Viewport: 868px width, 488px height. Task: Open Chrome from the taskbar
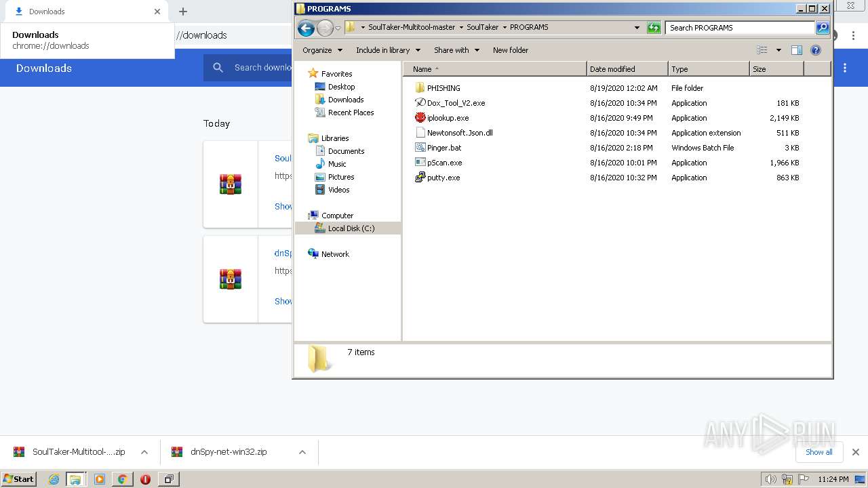(x=122, y=479)
